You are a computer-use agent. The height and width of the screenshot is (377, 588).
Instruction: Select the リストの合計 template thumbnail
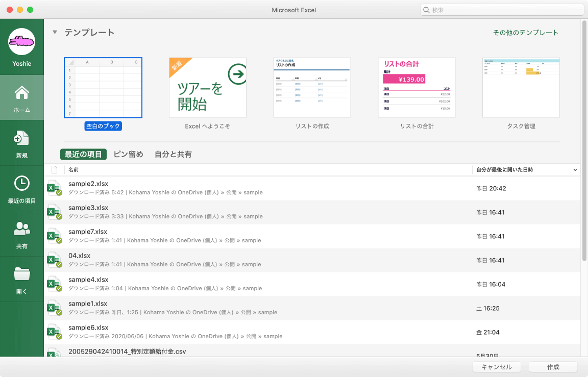[x=416, y=88]
